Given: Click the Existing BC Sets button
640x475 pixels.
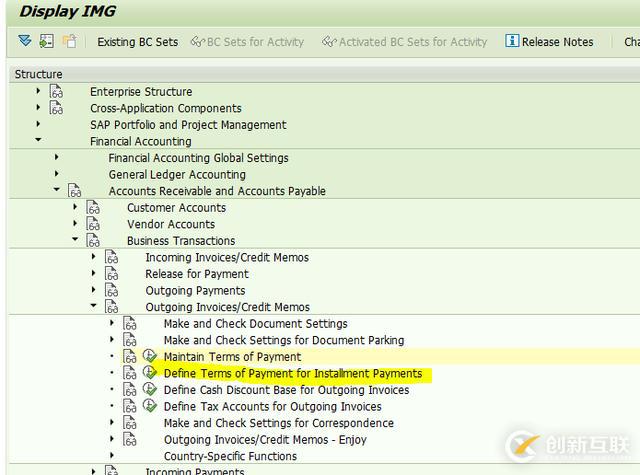Looking at the screenshot, I should click(x=138, y=42).
